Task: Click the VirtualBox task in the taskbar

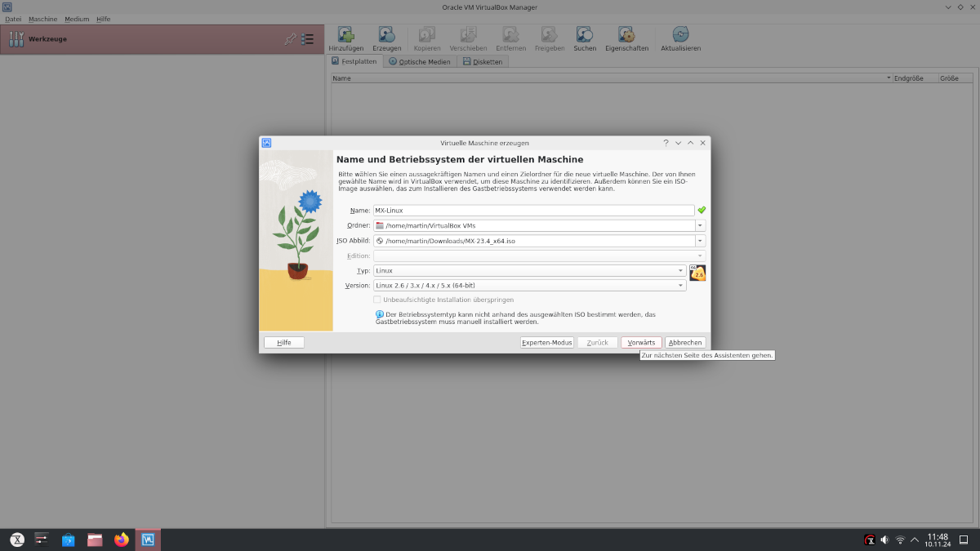Action: pyautogui.click(x=148, y=540)
